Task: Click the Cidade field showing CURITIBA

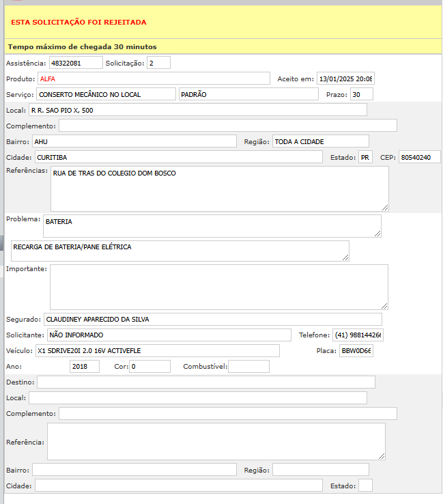Action: point(177,157)
